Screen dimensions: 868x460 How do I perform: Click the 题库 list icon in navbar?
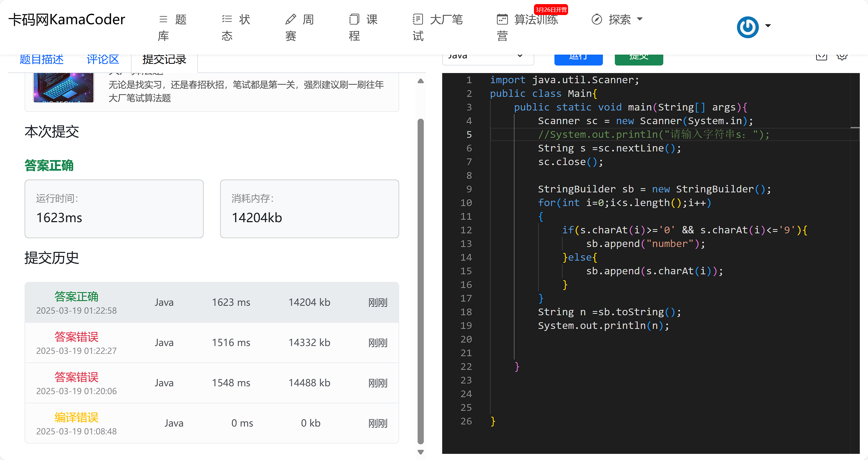click(163, 19)
